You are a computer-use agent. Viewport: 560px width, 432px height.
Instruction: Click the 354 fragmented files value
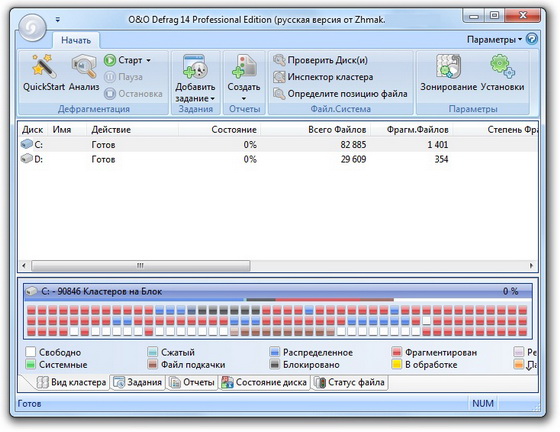pos(441,159)
